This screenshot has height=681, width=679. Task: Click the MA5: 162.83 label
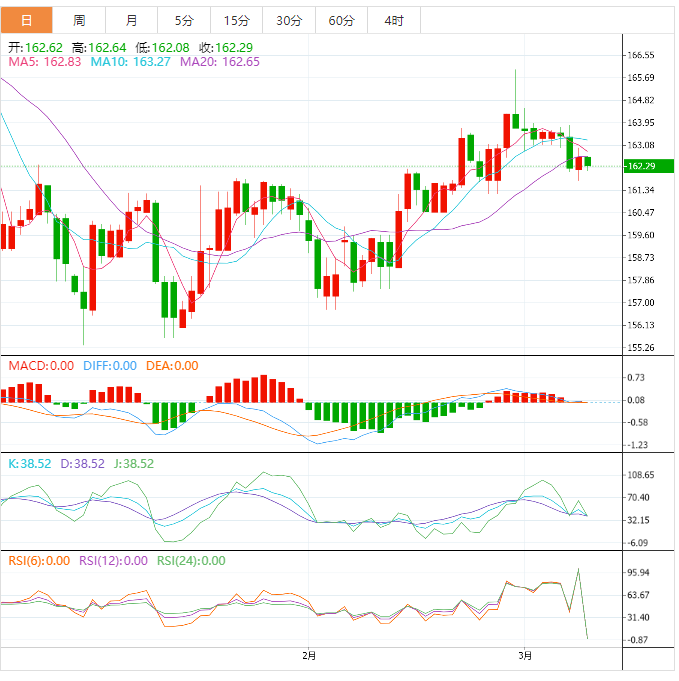point(45,62)
